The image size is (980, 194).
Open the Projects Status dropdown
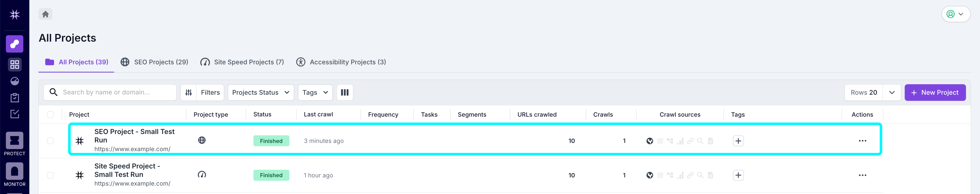coord(260,92)
